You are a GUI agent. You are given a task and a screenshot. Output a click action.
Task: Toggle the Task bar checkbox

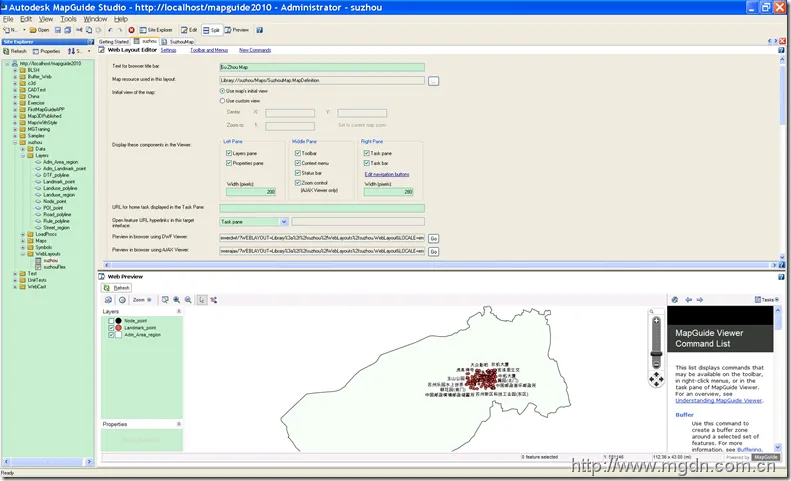pos(367,163)
